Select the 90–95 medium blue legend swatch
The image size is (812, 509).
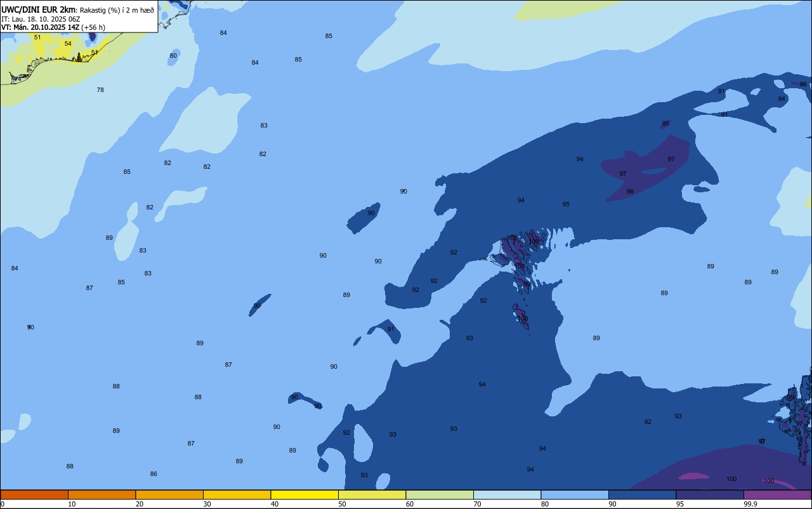pos(642,494)
